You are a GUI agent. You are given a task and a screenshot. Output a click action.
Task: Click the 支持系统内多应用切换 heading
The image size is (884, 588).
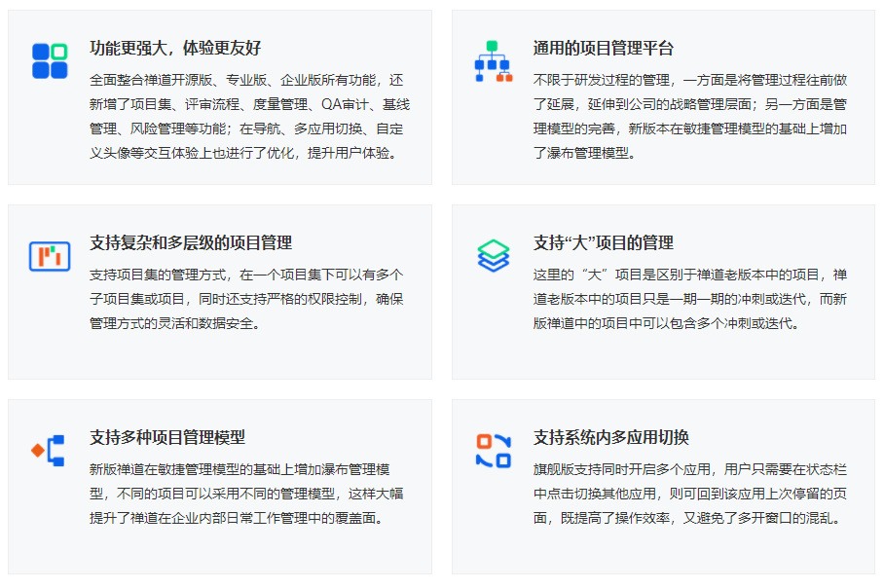611,437
